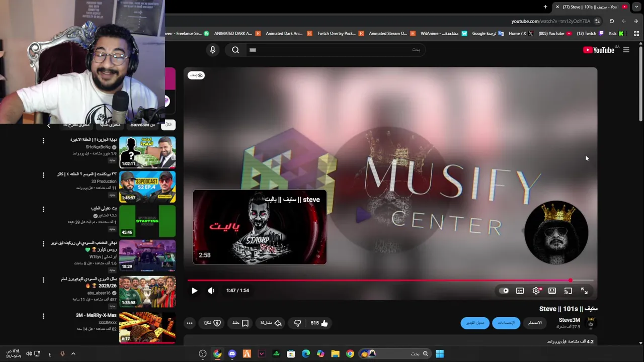The height and width of the screenshot is (362, 644).
Task: Open the WitAnime bookmark
Action: coord(444,34)
